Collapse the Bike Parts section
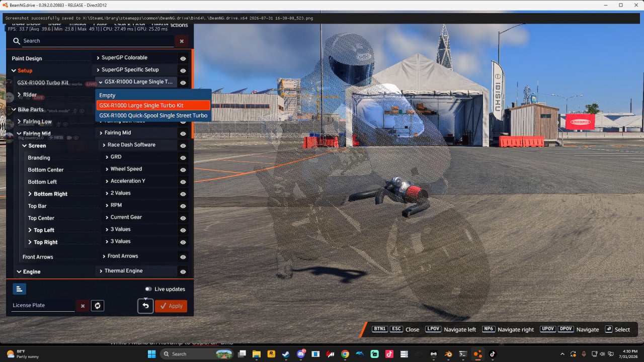Image resolution: width=644 pixels, height=362 pixels. click(14, 109)
